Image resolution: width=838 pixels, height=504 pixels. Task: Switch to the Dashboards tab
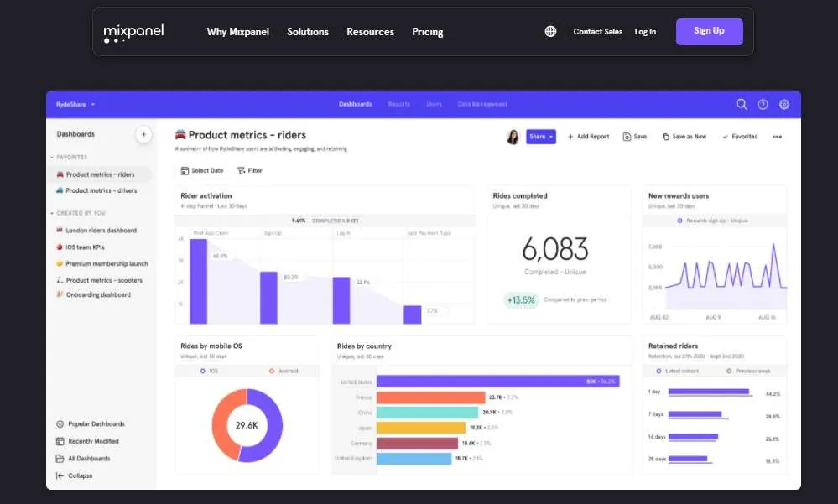pyautogui.click(x=356, y=104)
